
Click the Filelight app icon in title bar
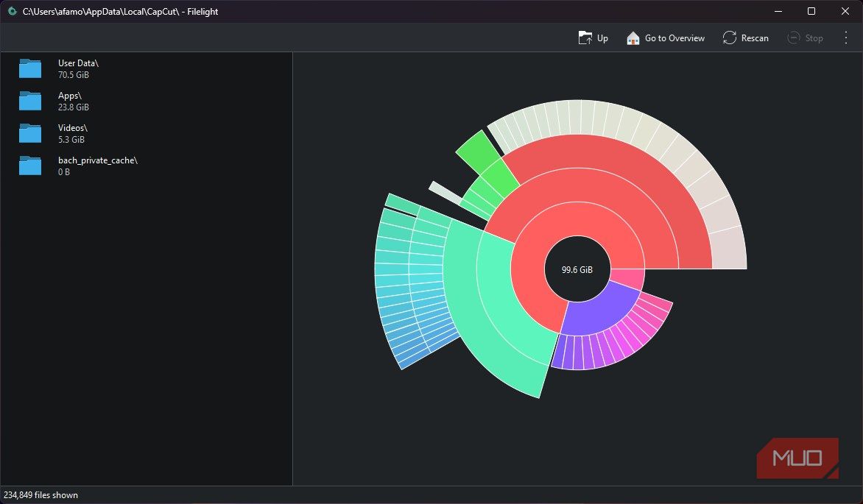click(12, 11)
